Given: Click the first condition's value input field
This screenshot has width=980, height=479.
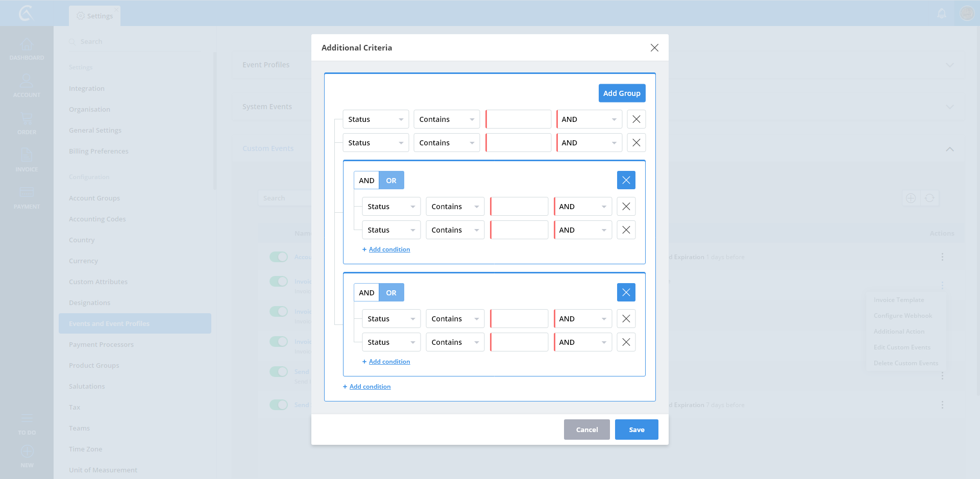Looking at the screenshot, I should click(x=519, y=119).
